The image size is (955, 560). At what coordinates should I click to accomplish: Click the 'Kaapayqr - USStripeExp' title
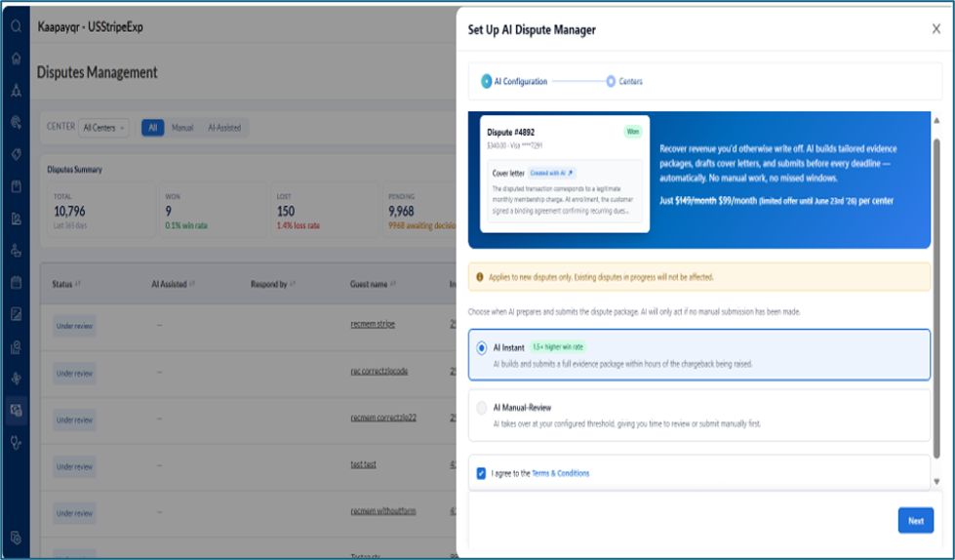pos(90,26)
